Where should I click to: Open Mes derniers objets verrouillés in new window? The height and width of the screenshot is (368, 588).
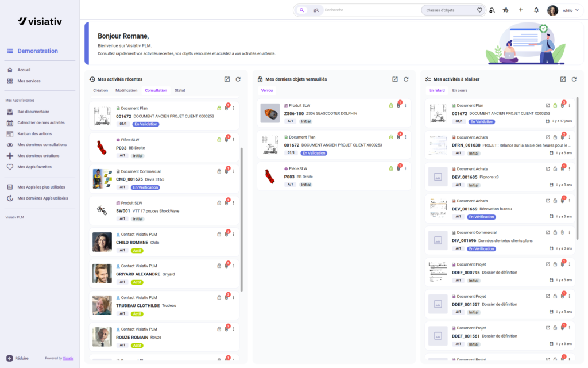[x=395, y=79]
